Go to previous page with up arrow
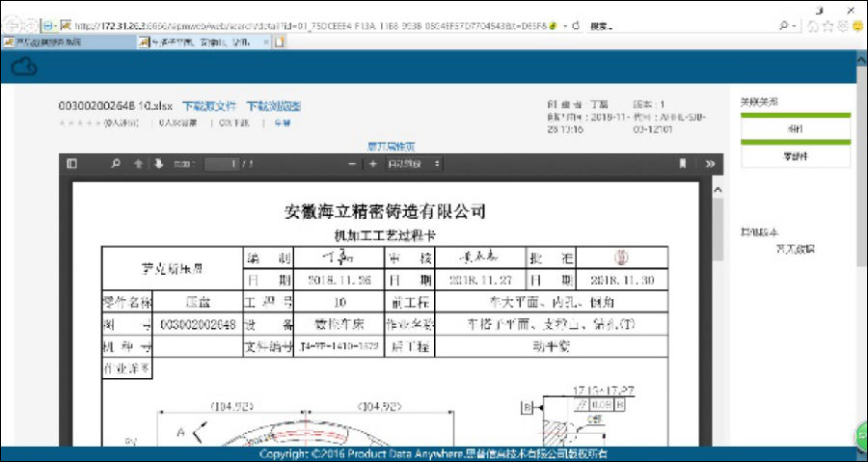Image resolution: width=868 pixels, height=462 pixels. coord(138,164)
